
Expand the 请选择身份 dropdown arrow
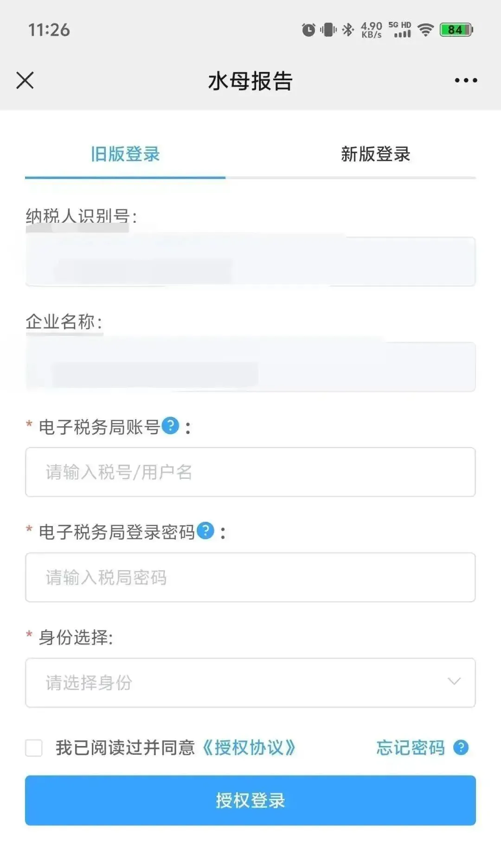coord(454,682)
